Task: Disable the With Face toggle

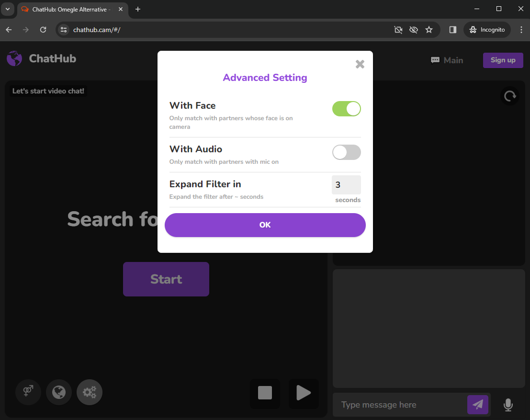Action: coord(346,109)
